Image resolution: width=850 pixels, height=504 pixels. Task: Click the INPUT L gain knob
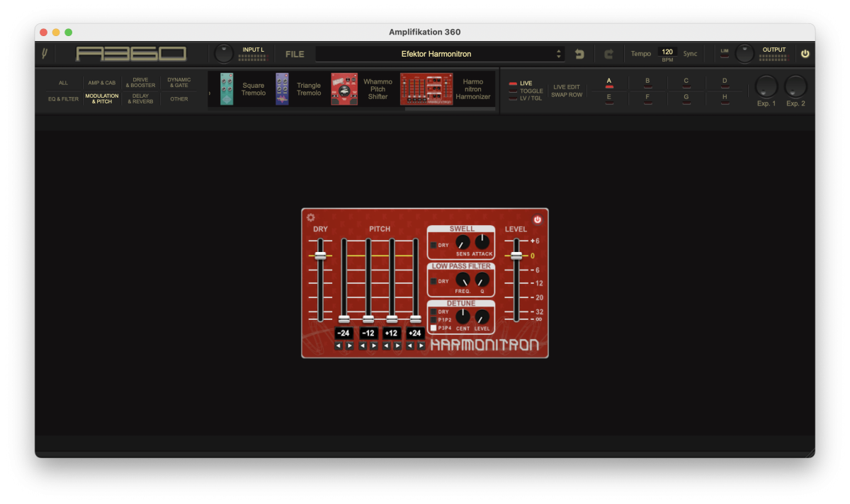tap(224, 53)
